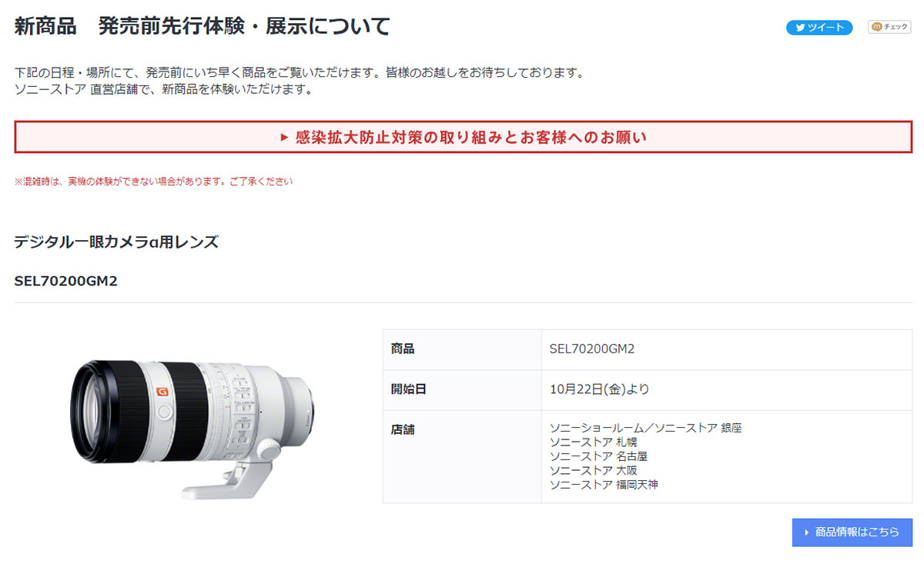Click the mixi チェック share button
The height and width of the screenshot is (564, 924).
tap(889, 27)
